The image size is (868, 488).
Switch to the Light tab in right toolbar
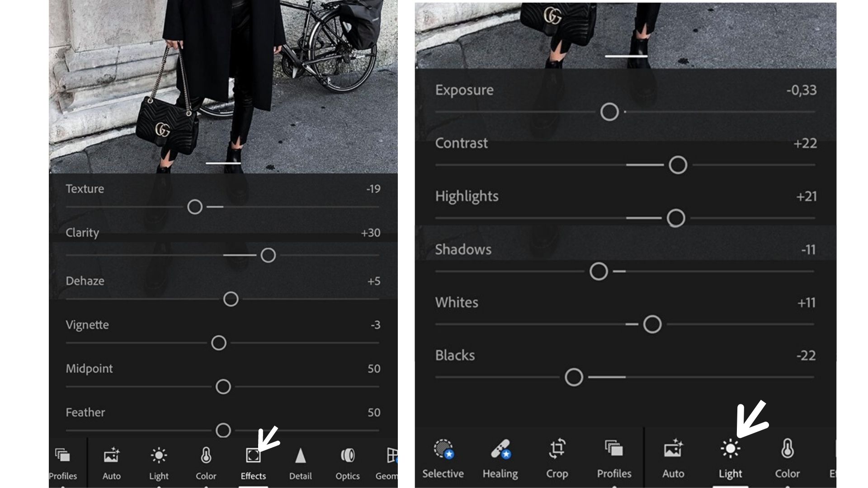[x=730, y=449]
